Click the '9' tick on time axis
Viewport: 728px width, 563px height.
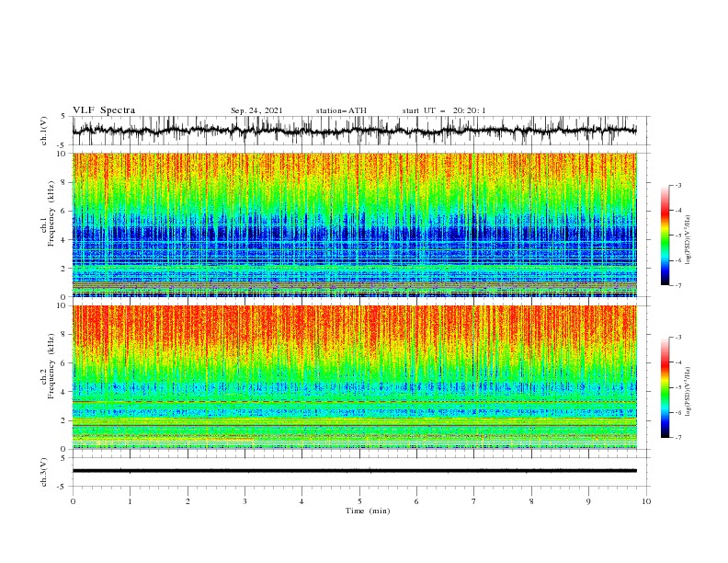tap(588, 501)
